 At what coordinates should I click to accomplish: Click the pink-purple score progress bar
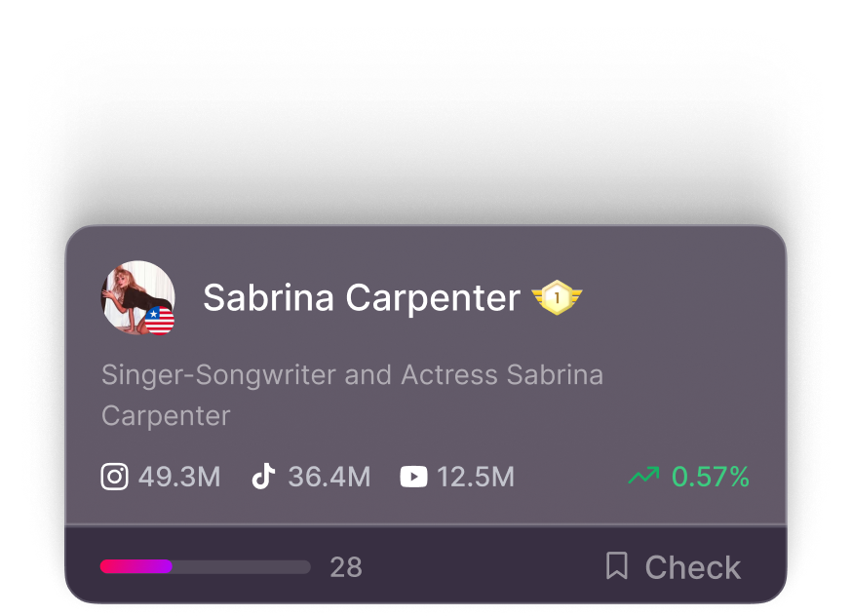click(136, 566)
